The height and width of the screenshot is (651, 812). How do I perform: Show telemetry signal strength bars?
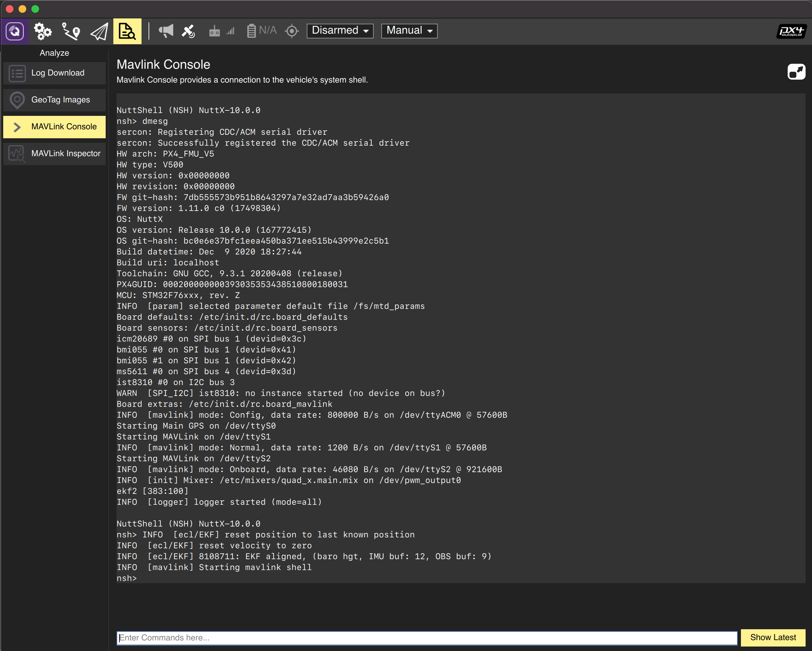(231, 31)
